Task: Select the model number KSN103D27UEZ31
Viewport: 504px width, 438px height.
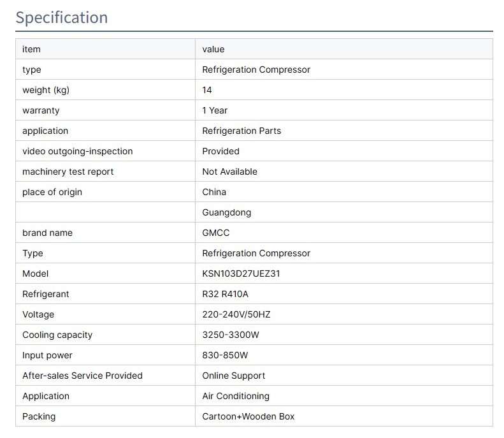Action: (241, 274)
